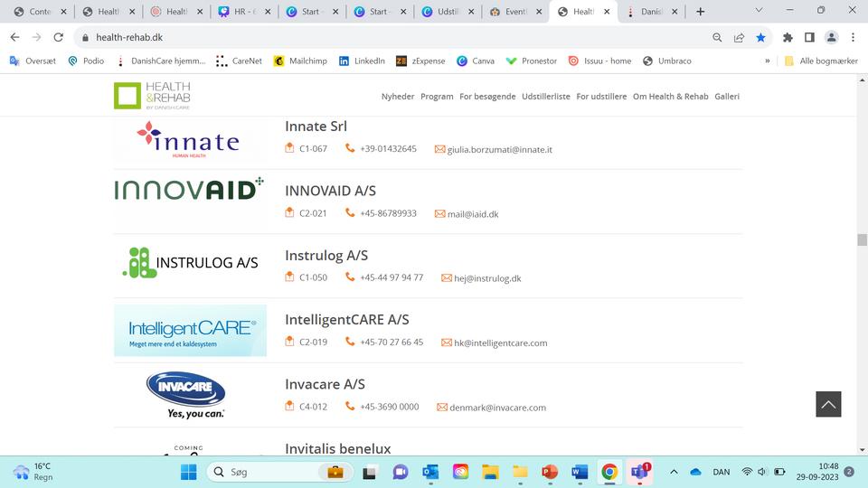
Task: Open the Udstillerliste menu item
Action: tap(546, 97)
